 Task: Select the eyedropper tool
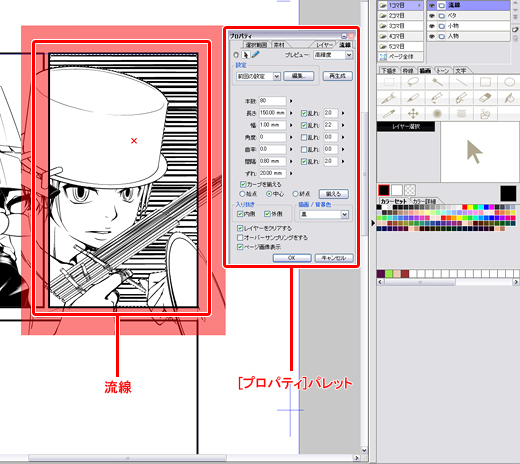pos(389,114)
